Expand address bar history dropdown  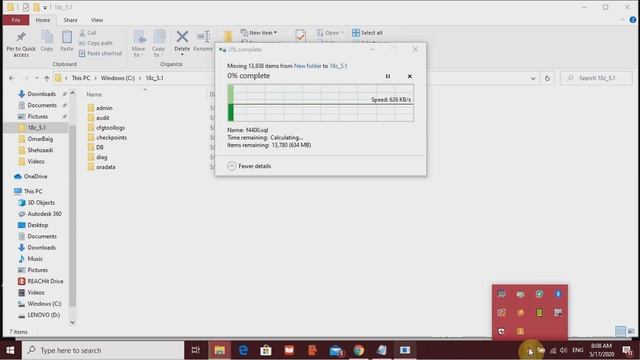pos(533,78)
